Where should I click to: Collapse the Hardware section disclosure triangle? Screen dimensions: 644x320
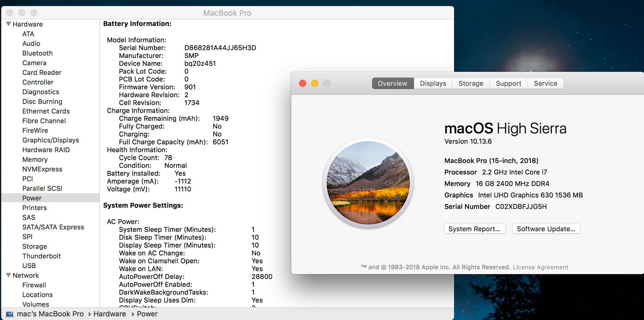(x=8, y=24)
